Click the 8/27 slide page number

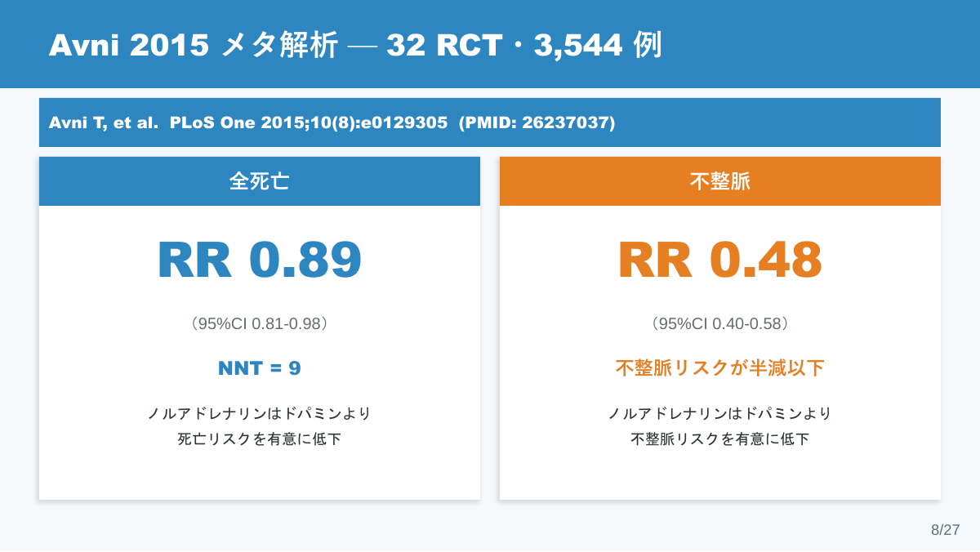point(946,530)
